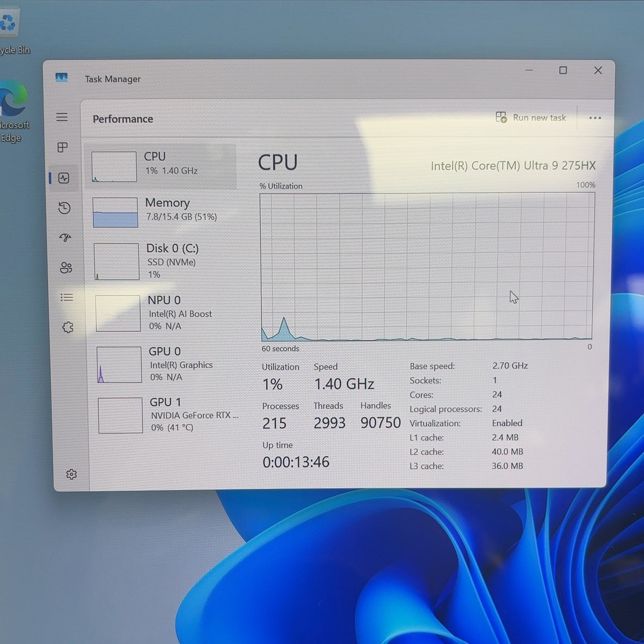Open the Users page icon

click(66, 267)
